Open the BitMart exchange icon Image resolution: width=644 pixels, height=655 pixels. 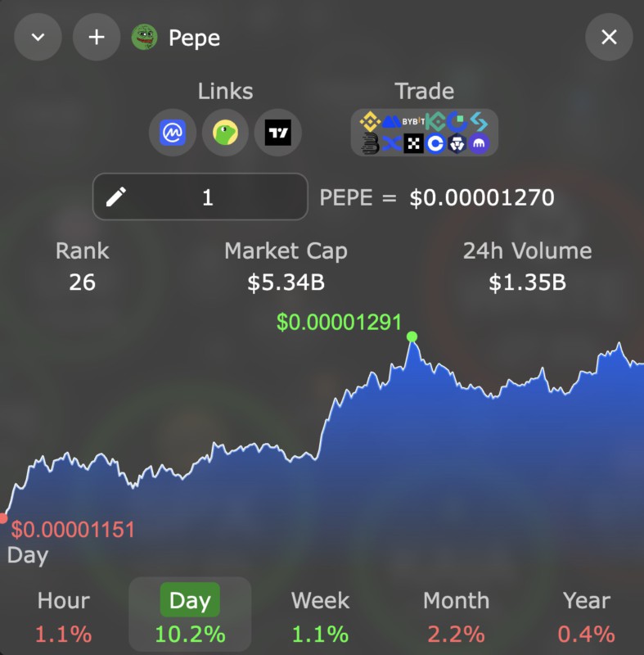[x=370, y=144]
